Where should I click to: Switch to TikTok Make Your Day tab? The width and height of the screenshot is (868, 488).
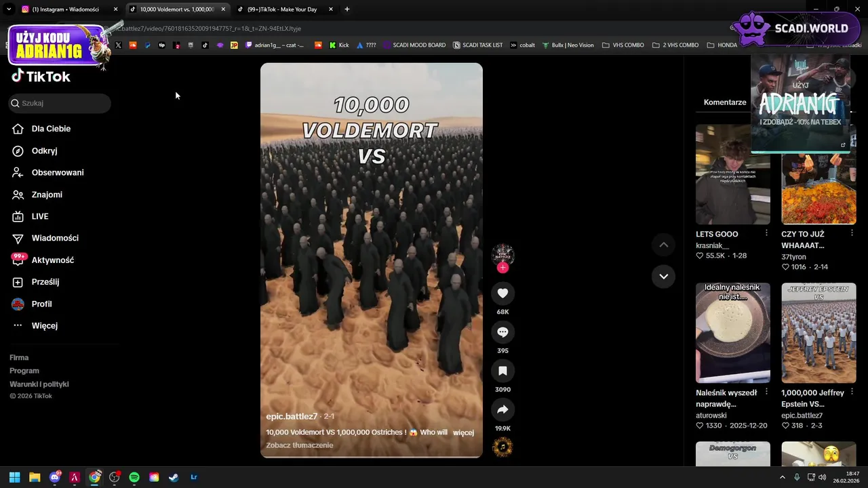point(285,9)
